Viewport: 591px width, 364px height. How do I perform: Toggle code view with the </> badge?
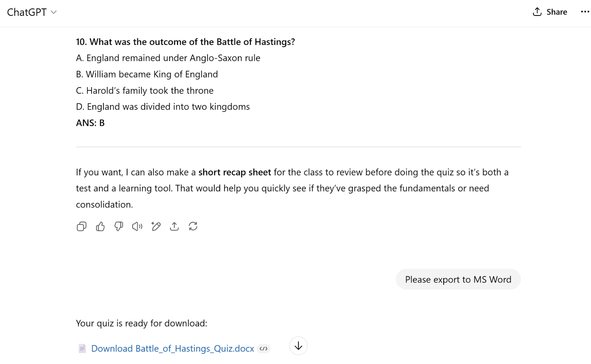(264, 348)
